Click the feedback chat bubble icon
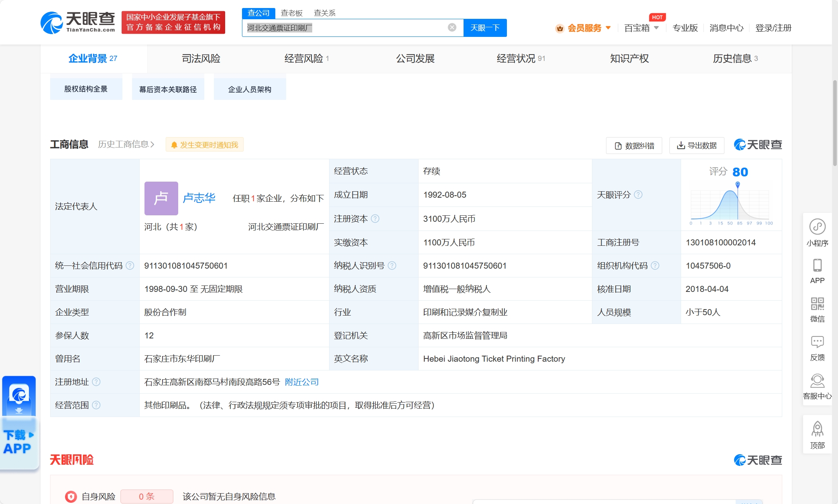 [817, 342]
